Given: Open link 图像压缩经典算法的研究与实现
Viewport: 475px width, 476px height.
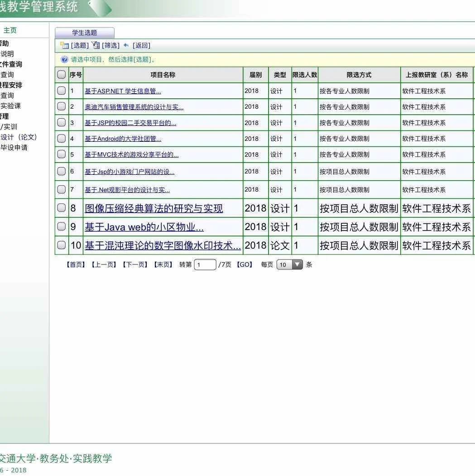Looking at the screenshot, I should [x=154, y=208].
